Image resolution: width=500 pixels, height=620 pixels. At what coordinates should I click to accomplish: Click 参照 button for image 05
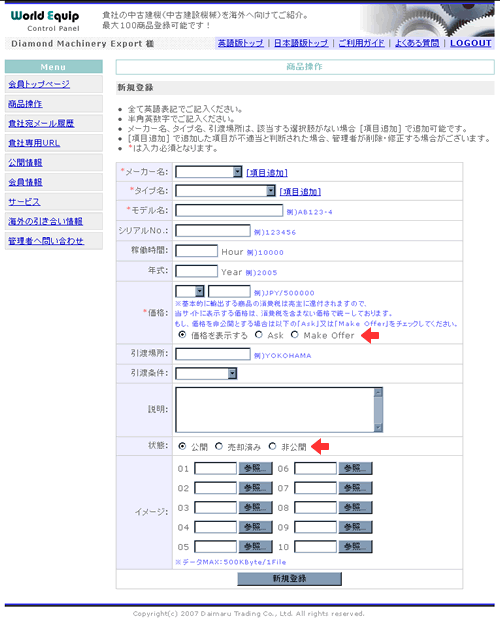pos(255,547)
